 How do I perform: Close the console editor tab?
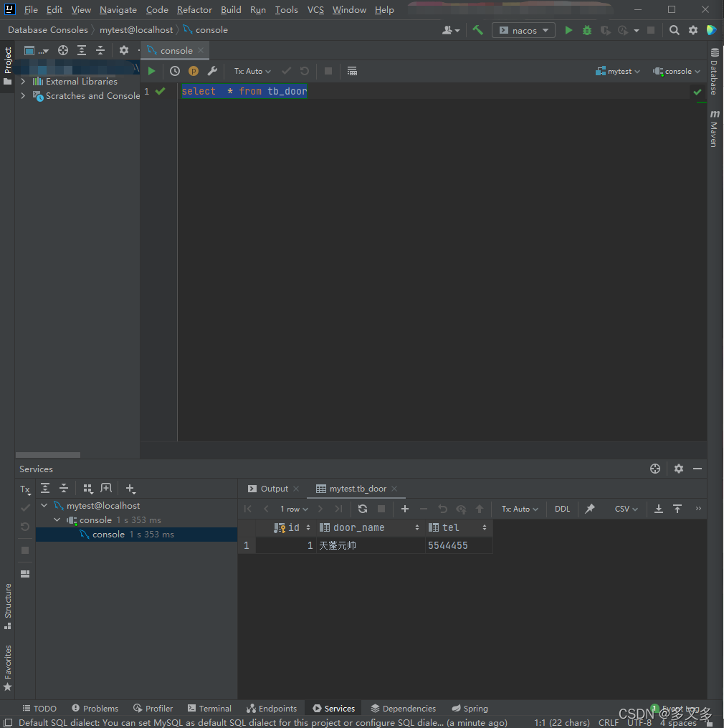coord(201,50)
